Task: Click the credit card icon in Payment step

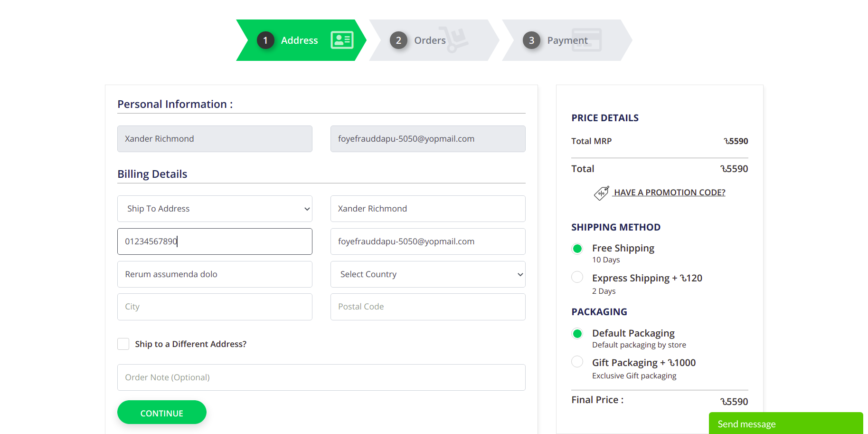Action: pyautogui.click(x=586, y=40)
